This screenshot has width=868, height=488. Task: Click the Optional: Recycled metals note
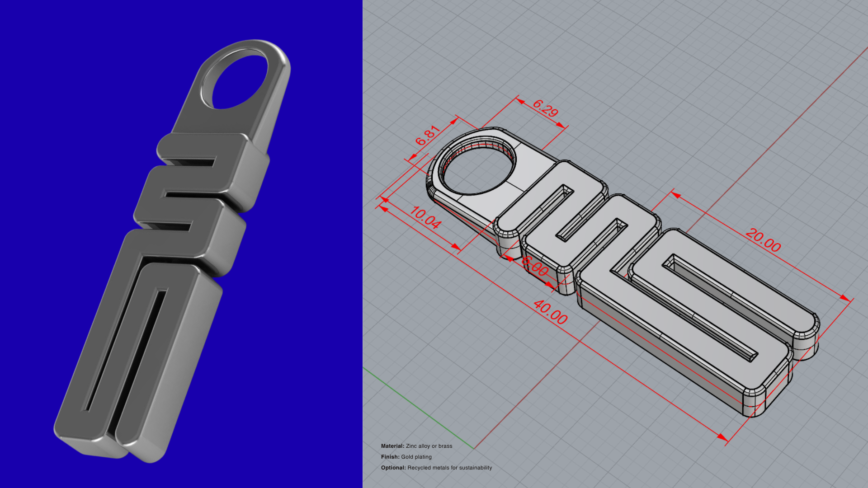pos(436,468)
